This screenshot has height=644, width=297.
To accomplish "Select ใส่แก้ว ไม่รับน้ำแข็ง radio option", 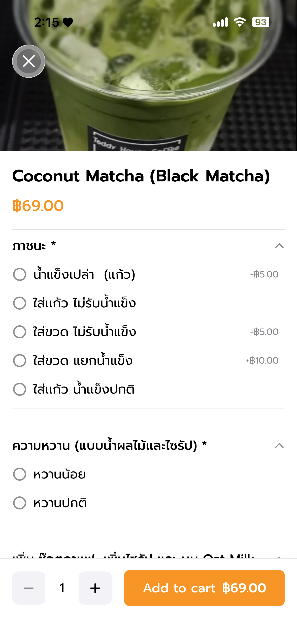I will pos(148,303).
